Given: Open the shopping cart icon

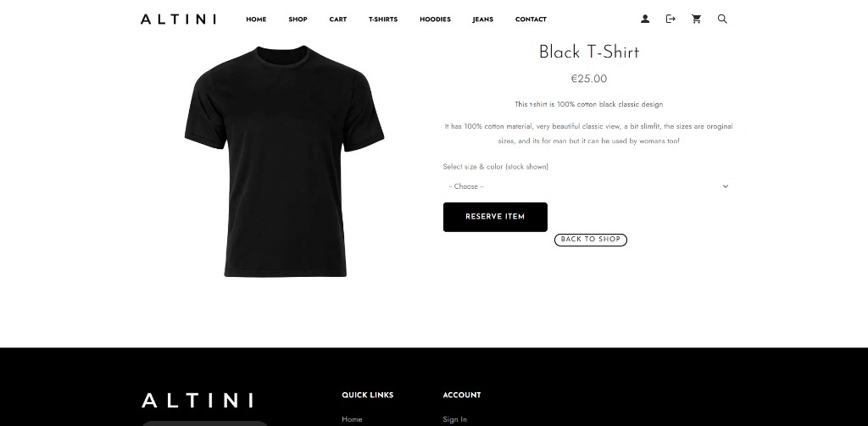Looking at the screenshot, I should (697, 19).
